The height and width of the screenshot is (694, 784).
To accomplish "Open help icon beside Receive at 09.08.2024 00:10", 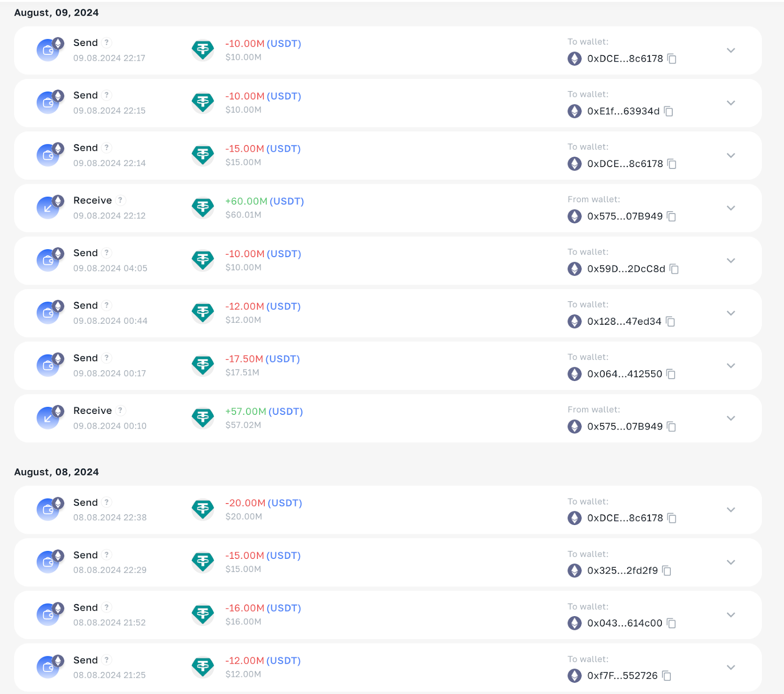I will (121, 410).
